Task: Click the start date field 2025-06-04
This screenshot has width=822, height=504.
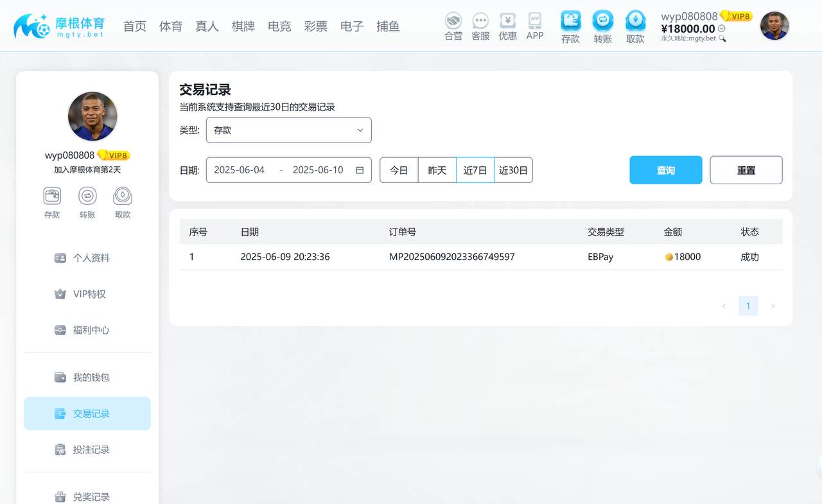Action: (x=240, y=170)
